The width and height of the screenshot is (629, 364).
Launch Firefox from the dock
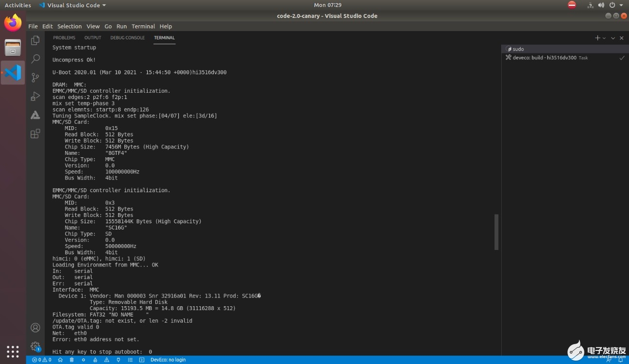point(13,23)
